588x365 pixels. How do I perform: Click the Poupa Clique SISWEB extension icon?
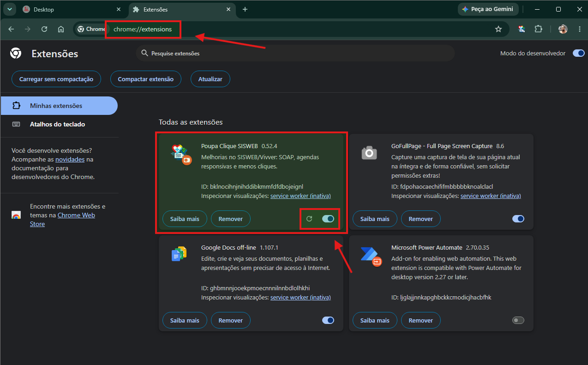click(181, 154)
